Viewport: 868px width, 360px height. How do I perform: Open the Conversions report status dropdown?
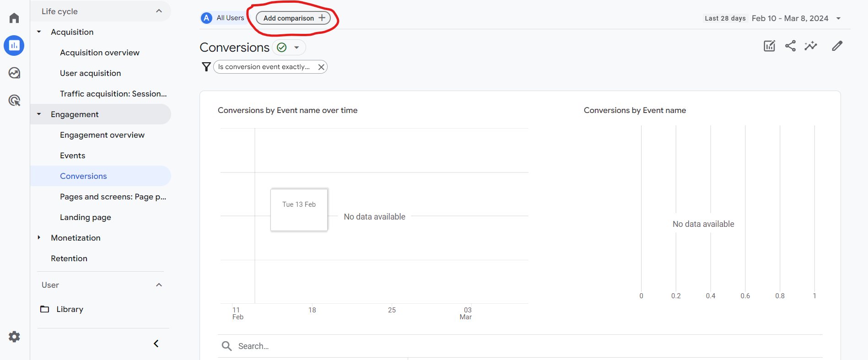click(297, 48)
